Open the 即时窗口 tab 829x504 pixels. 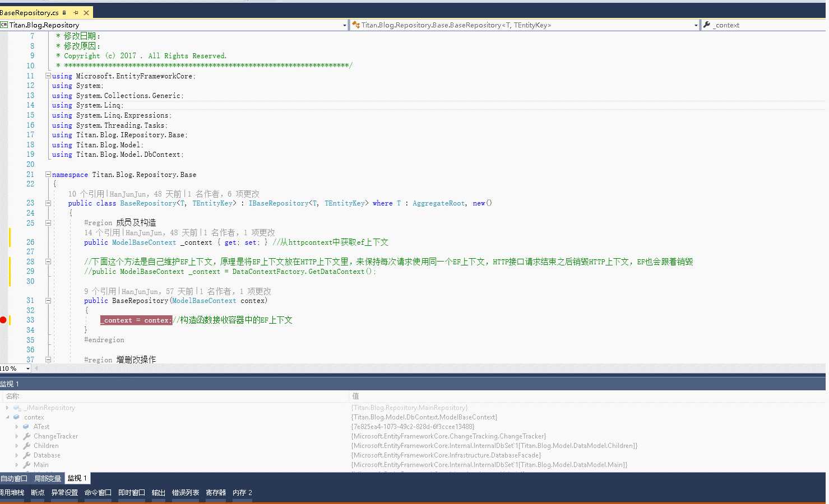point(132,493)
